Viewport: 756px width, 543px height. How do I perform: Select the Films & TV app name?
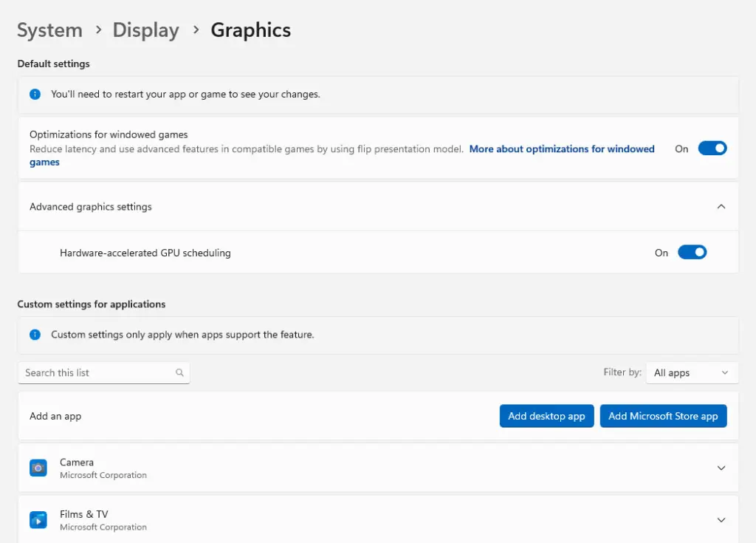coord(84,514)
